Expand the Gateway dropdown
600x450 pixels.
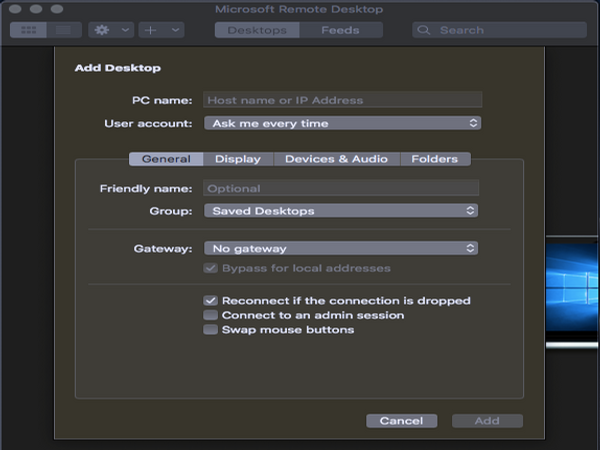pyautogui.click(x=341, y=248)
